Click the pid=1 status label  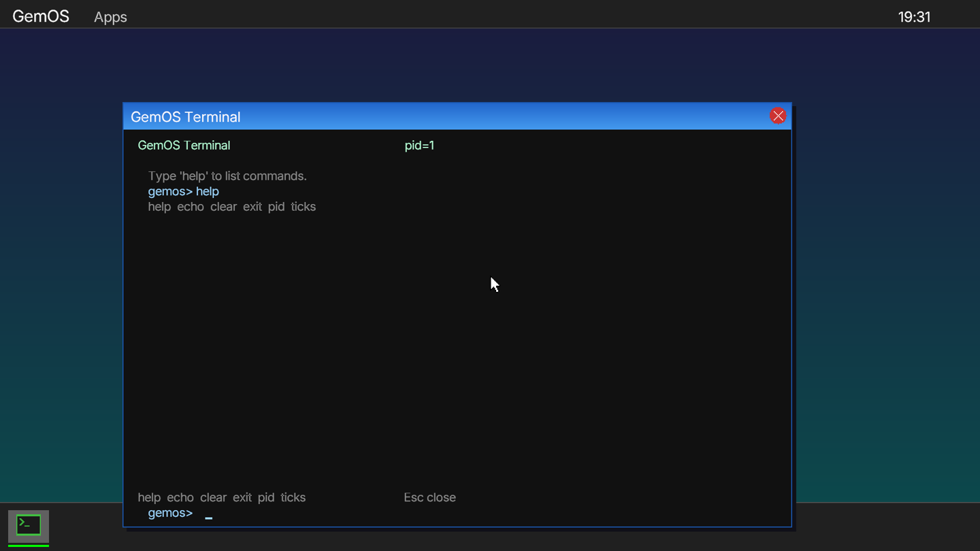[419, 146]
